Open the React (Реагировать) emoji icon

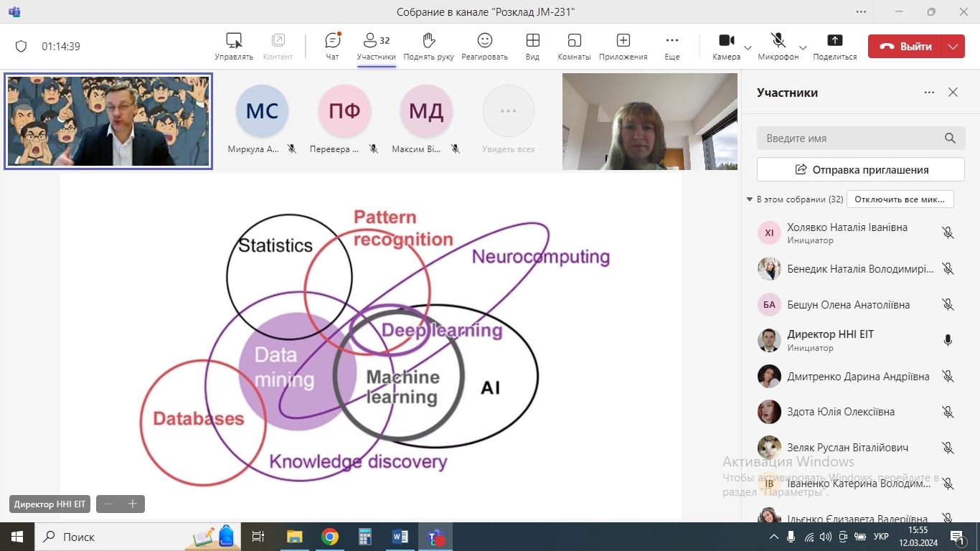484,41
